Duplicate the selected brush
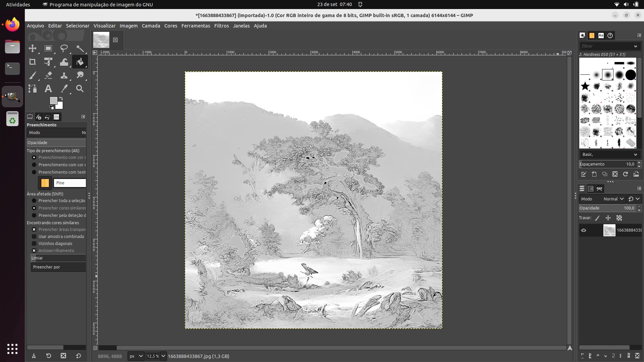This screenshot has height=362, width=644. click(x=604, y=174)
